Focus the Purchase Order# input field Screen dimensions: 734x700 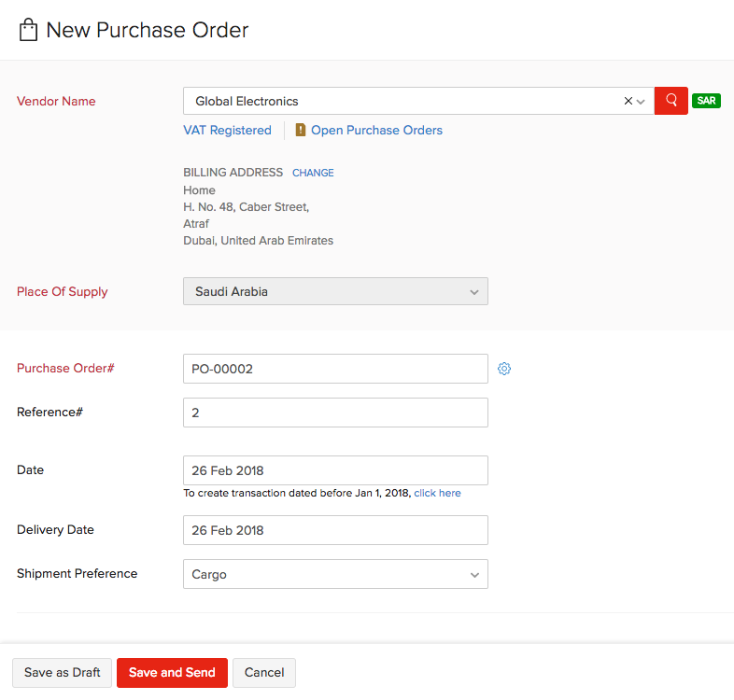pyautogui.click(x=335, y=369)
